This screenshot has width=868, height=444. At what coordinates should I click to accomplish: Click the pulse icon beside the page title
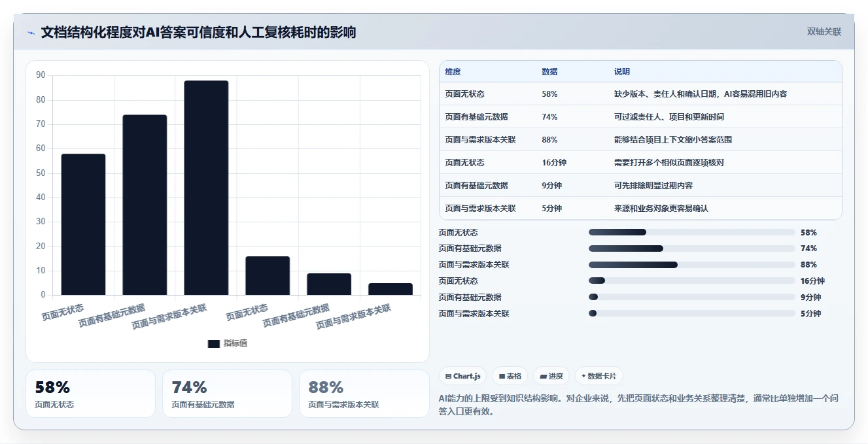(31, 33)
